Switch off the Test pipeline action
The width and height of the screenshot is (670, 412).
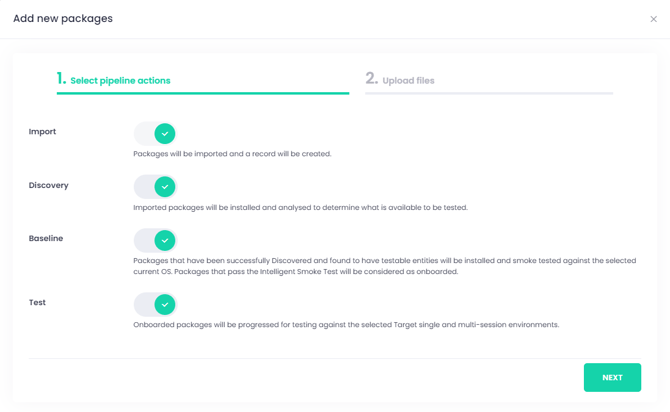[x=155, y=303]
